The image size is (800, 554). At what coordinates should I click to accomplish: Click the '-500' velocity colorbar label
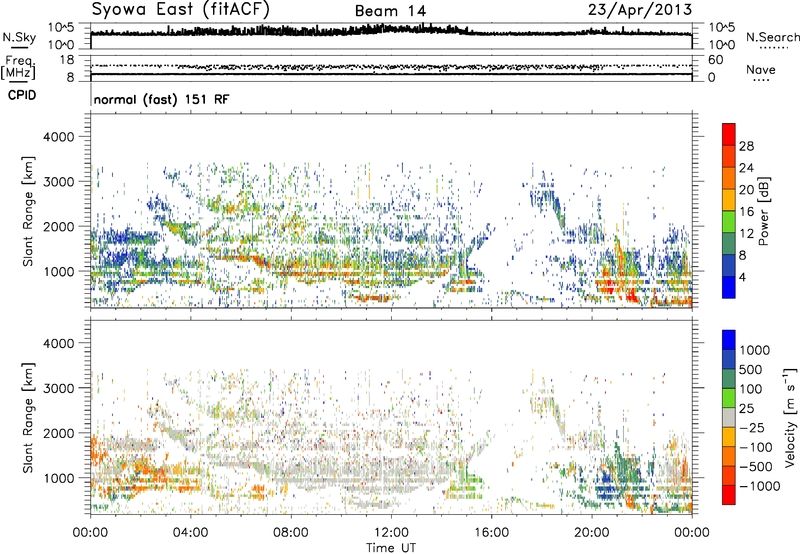[756, 466]
